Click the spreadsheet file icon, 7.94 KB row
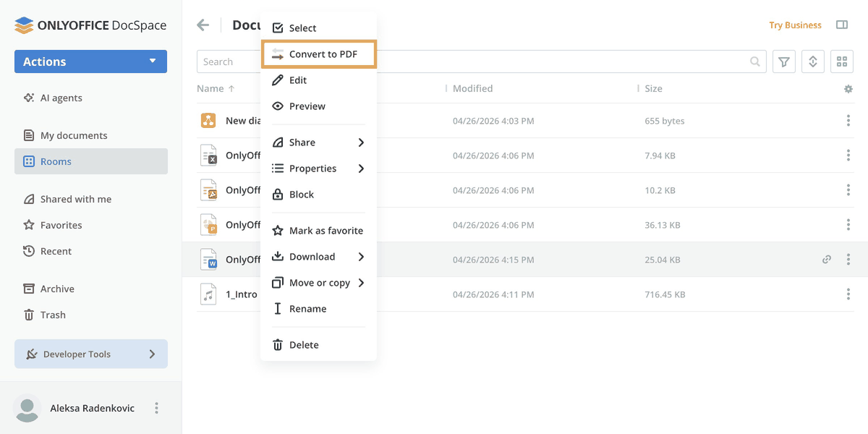 (208, 156)
